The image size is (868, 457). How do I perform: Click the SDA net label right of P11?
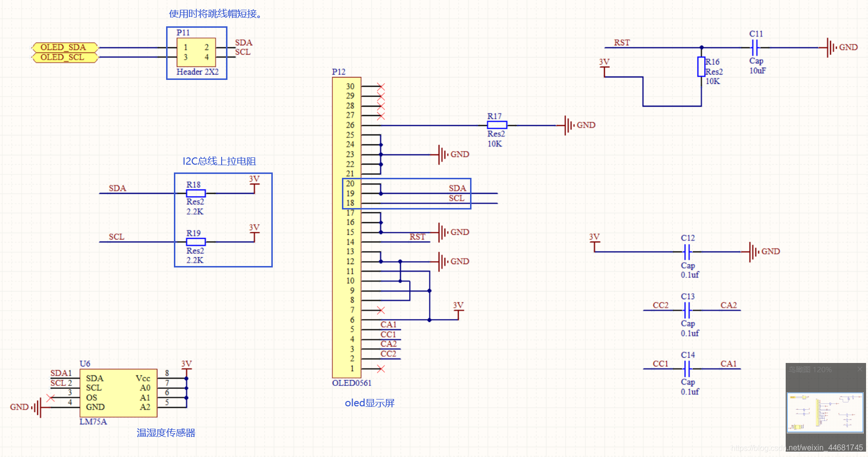click(244, 43)
